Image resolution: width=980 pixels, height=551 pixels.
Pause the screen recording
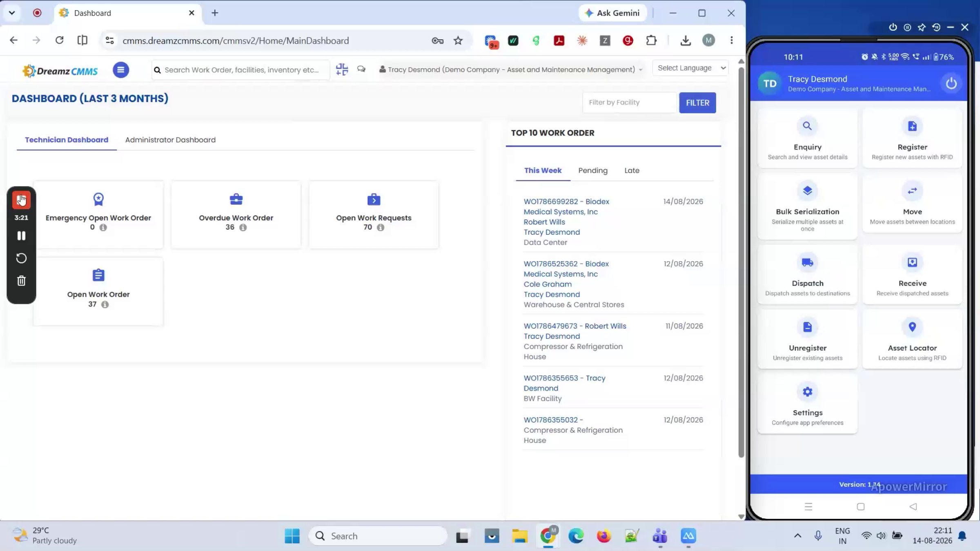[x=21, y=236]
